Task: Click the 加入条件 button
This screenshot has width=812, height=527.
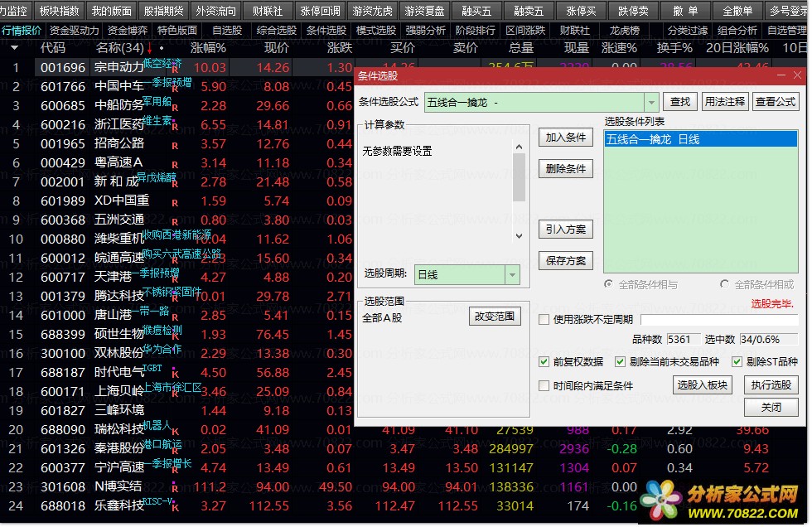Action: tap(565, 138)
